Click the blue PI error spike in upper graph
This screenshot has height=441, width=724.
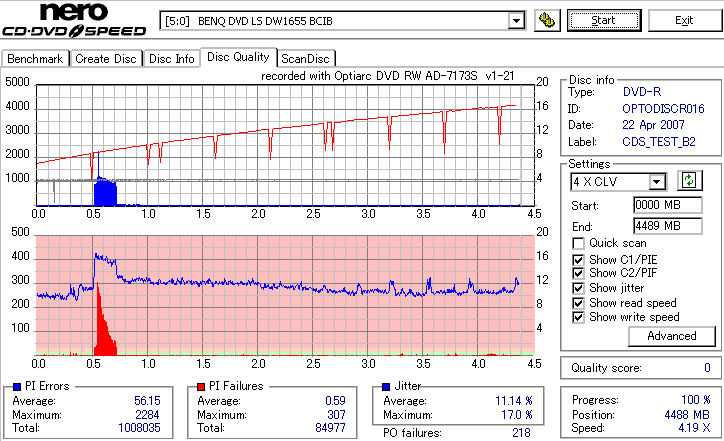(x=105, y=191)
